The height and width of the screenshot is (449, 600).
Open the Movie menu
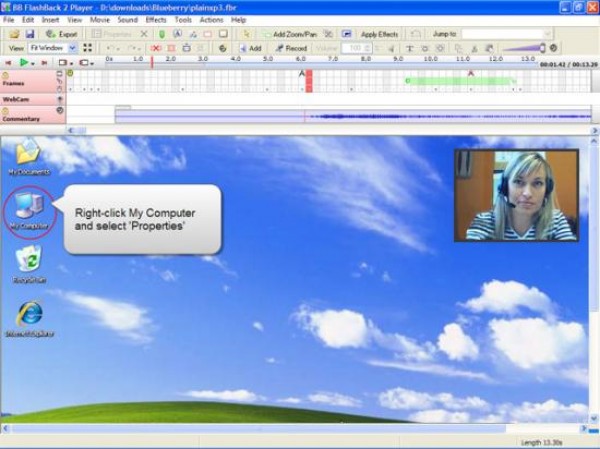100,20
